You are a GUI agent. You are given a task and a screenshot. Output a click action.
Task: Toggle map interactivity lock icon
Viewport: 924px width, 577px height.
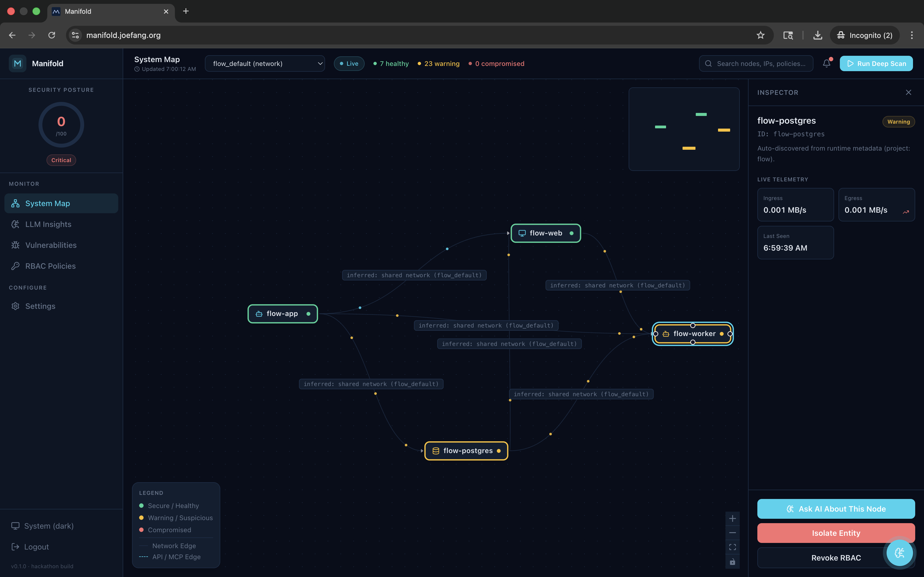[x=732, y=562]
